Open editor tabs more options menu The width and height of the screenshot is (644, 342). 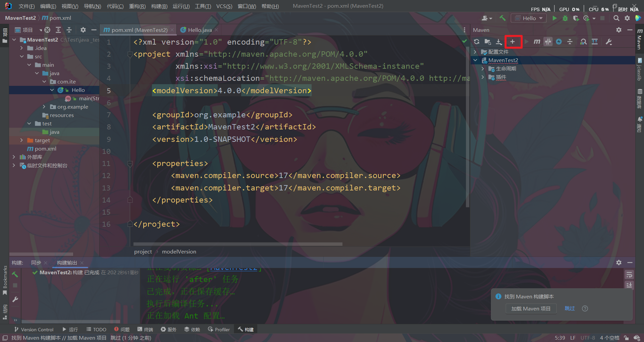[465, 30]
